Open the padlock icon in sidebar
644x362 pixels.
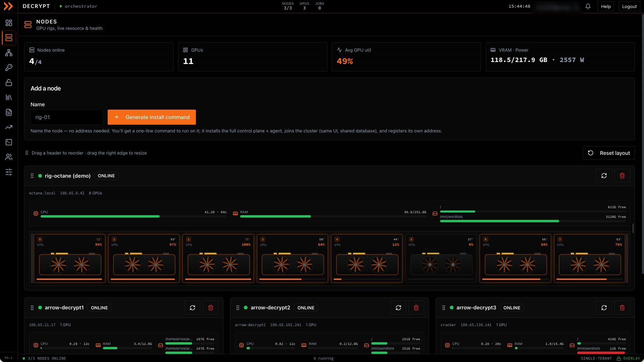click(9, 82)
